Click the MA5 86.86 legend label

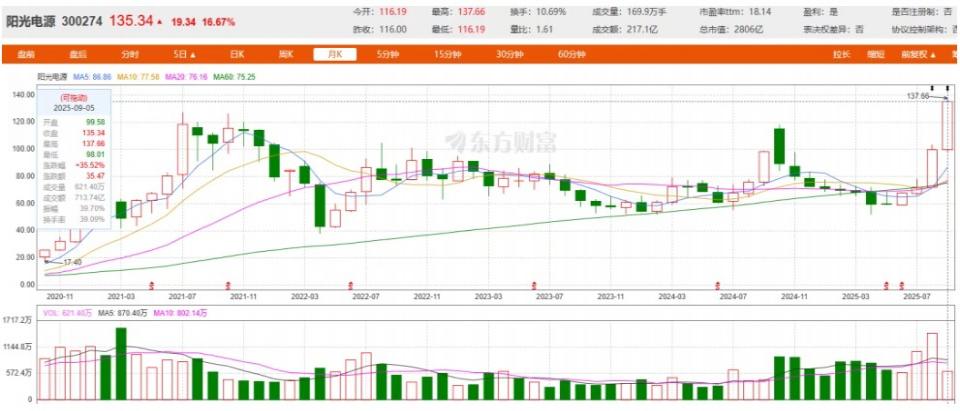pos(92,77)
